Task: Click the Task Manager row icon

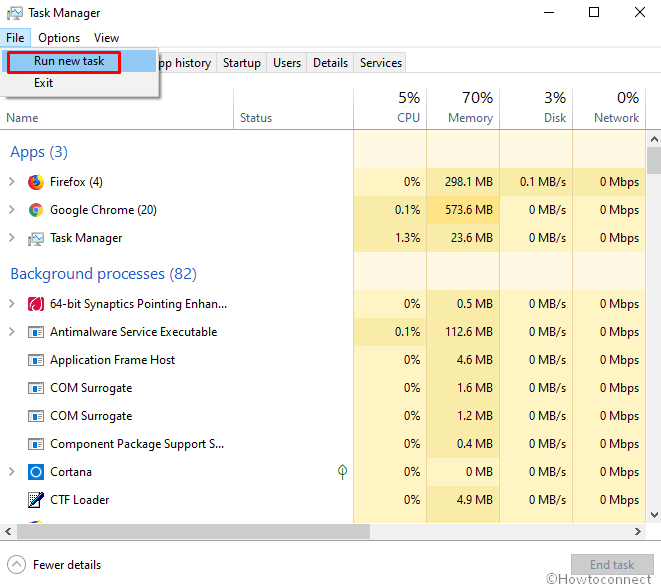Action: click(36, 238)
